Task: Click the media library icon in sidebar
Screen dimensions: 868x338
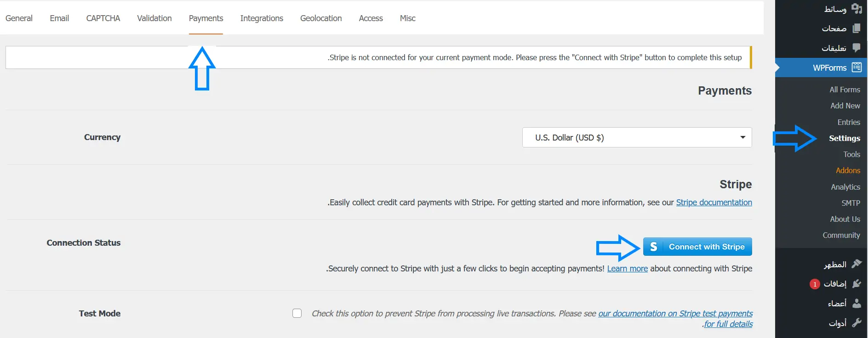Action: tap(857, 9)
